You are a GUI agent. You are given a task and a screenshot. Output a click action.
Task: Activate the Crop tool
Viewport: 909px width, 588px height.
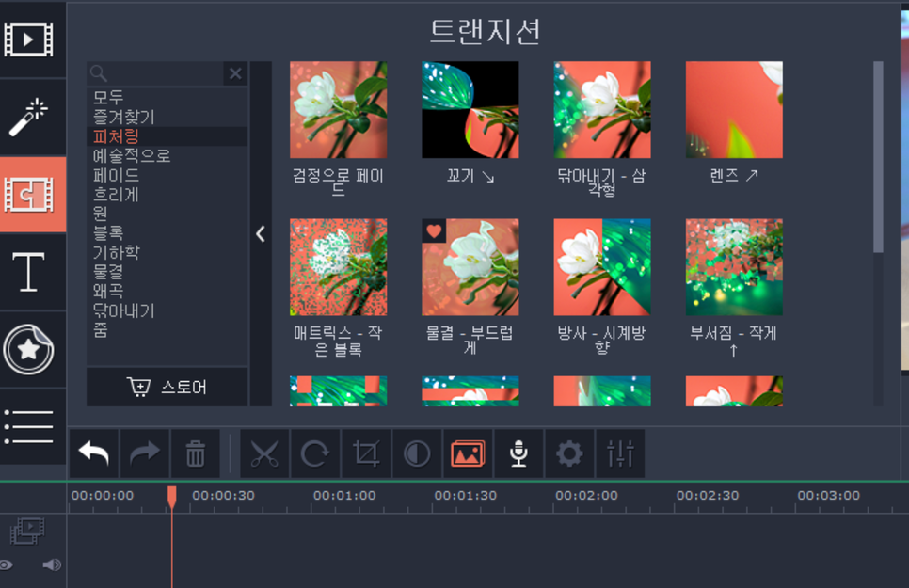point(366,453)
